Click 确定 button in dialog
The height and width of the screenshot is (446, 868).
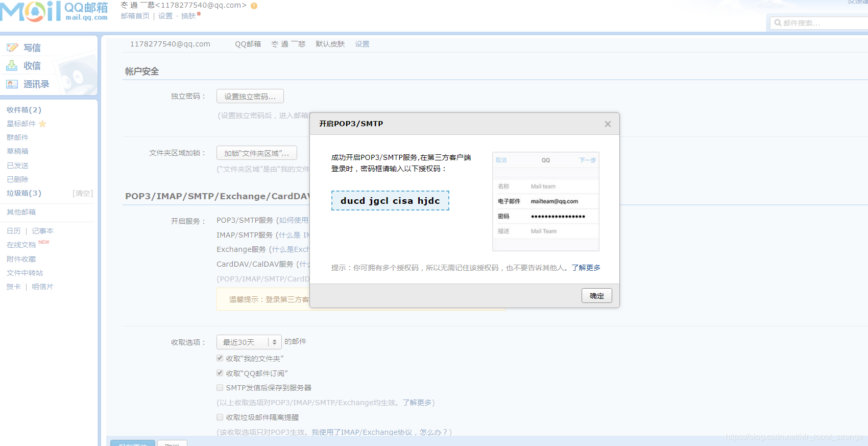[x=596, y=296]
